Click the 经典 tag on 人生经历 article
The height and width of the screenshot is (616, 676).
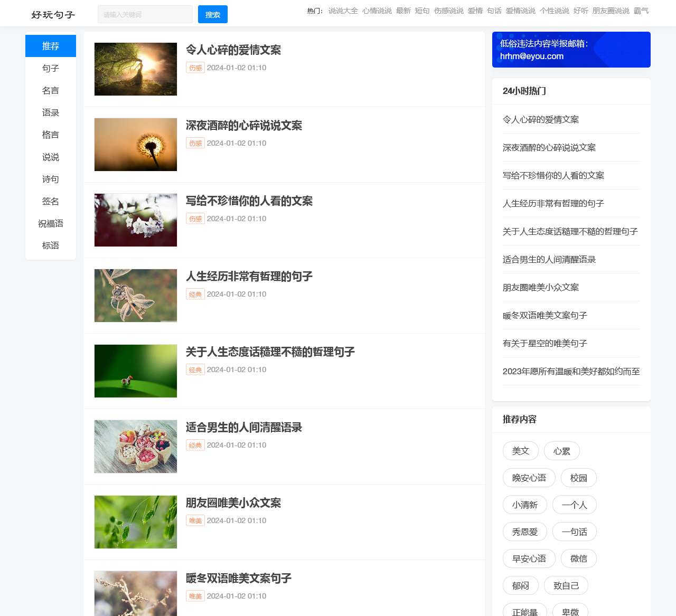coord(195,294)
